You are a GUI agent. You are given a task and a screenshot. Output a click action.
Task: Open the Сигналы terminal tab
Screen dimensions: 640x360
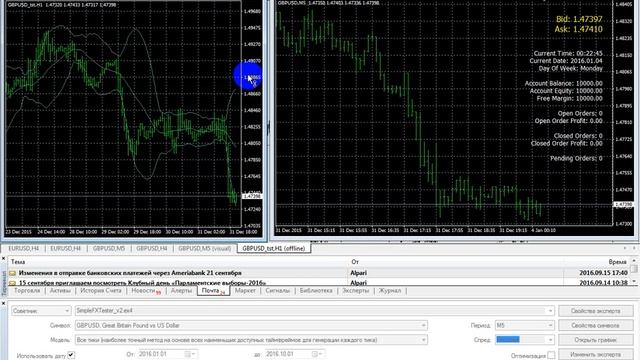pos(277,291)
